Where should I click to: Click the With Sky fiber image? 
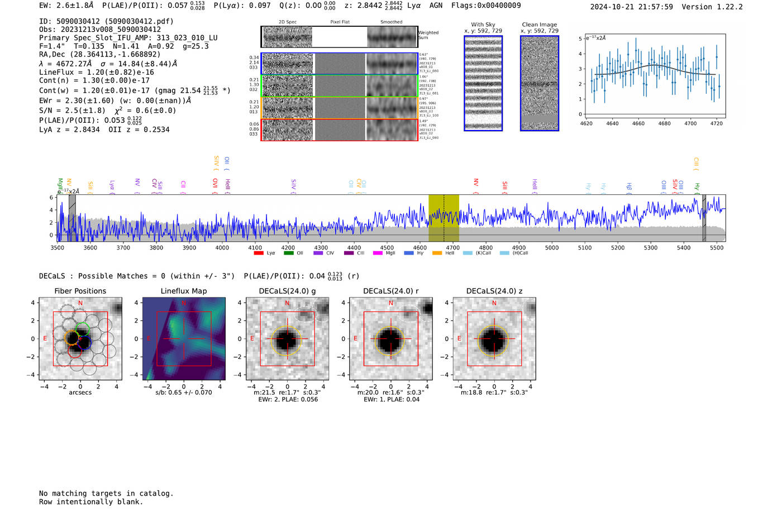pyautogui.click(x=483, y=83)
